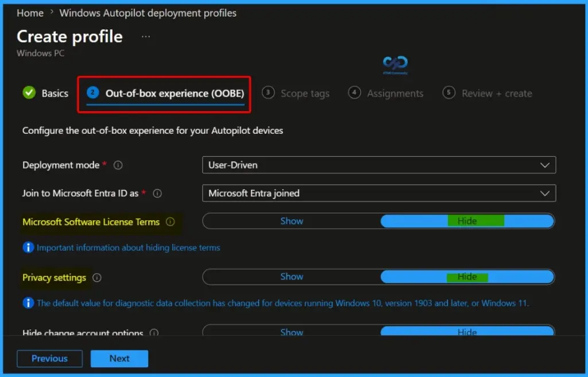Click the Join to Microsoft Entra ID as label
Viewport: 588px width, 377px height.
(80, 193)
